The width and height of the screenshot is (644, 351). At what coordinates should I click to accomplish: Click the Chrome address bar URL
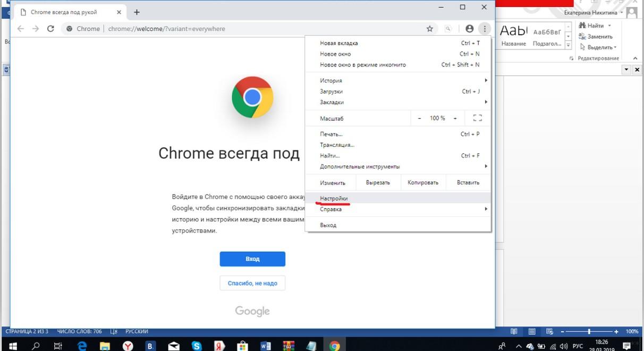(166, 29)
